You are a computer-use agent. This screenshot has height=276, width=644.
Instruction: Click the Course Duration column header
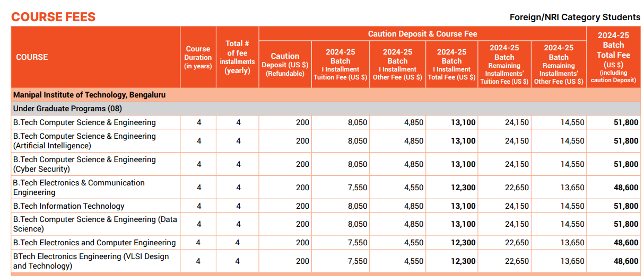point(198,57)
